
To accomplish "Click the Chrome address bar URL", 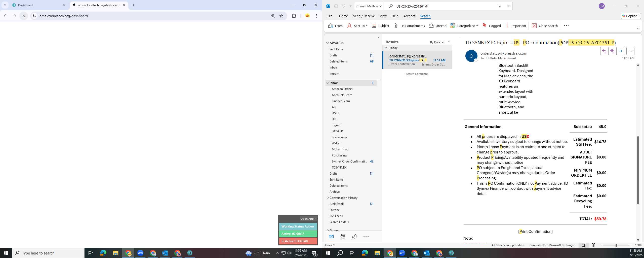I will point(64,16).
